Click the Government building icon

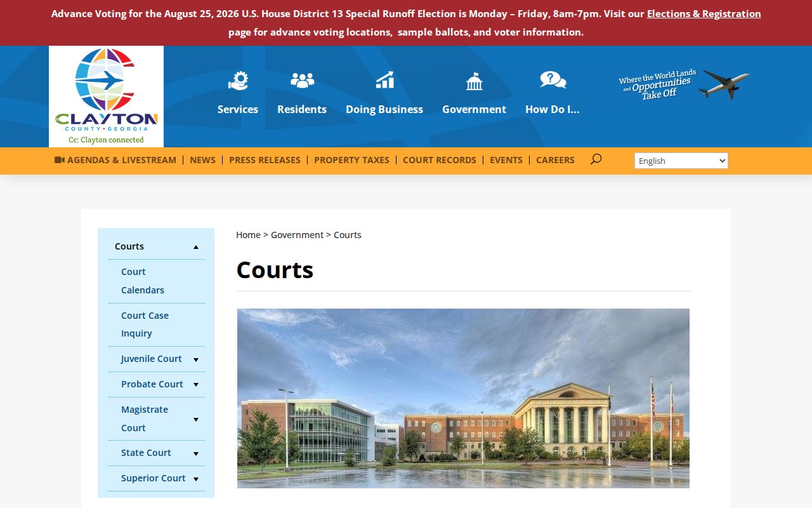474,81
